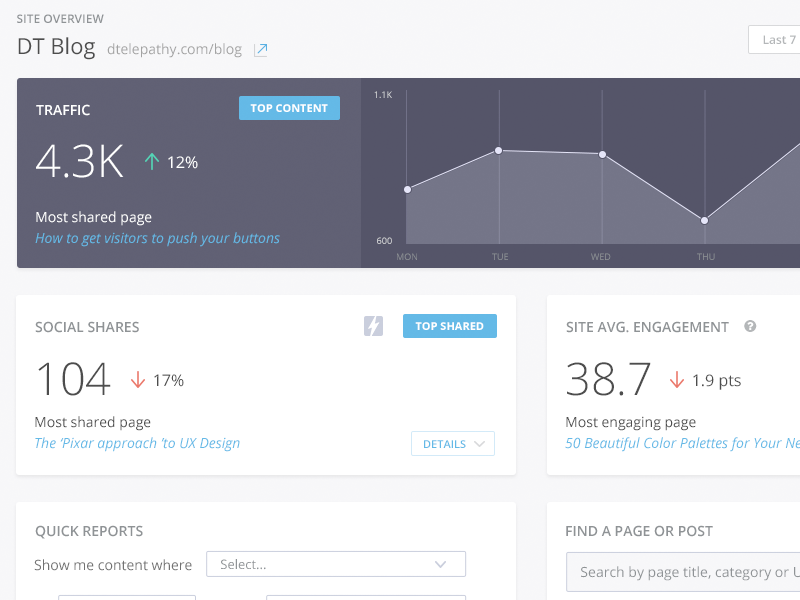Viewport: 800px width, 600px height.
Task: Select the Wednesday data point on traffic chart
Action: (x=602, y=154)
